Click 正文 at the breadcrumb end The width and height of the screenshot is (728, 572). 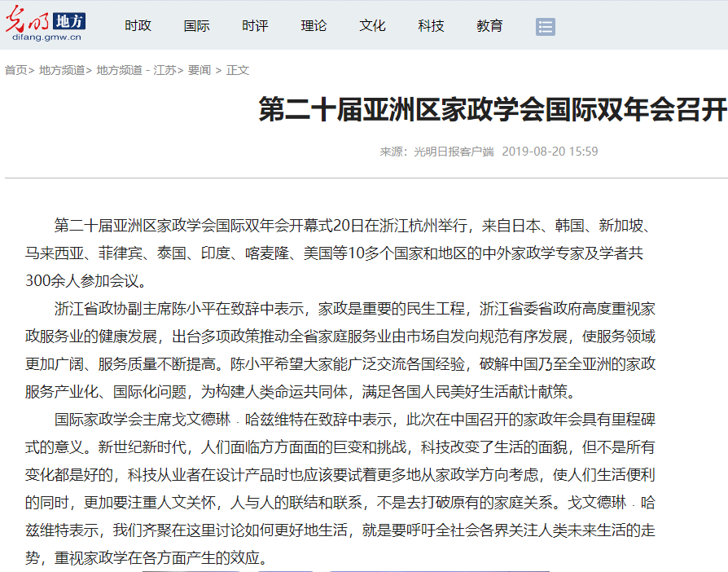(238, 70)
